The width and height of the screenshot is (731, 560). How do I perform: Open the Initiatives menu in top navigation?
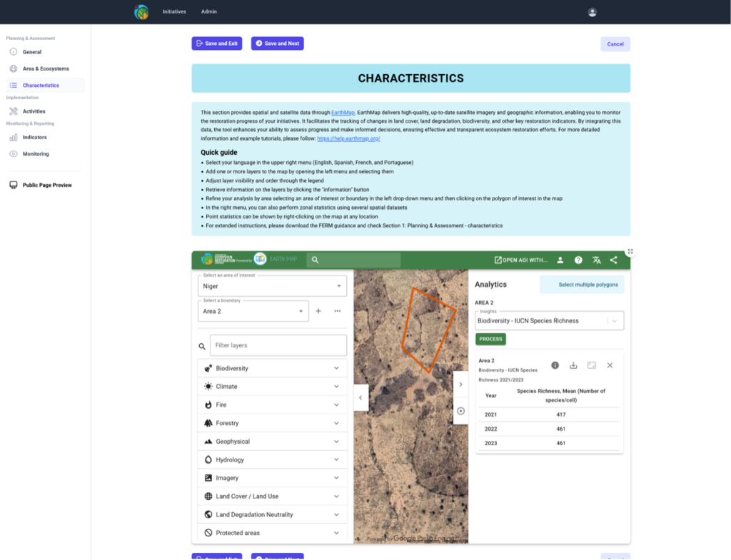point(174,12)
